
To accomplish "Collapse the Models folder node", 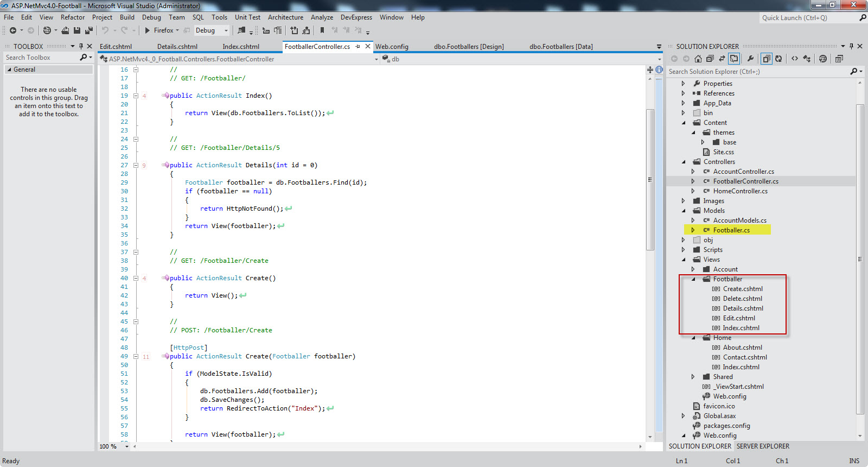I will point(684,211).
